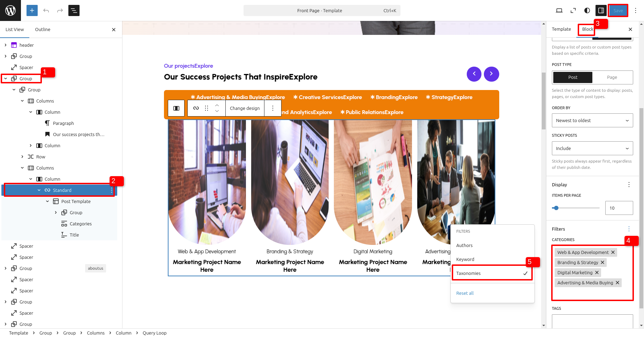Expand the header tree item

point(6,45)
